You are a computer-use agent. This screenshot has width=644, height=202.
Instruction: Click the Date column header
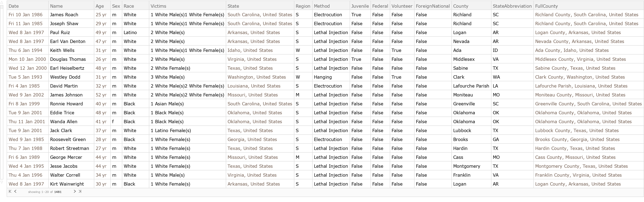pyautogui.click(x=13, y=6)
